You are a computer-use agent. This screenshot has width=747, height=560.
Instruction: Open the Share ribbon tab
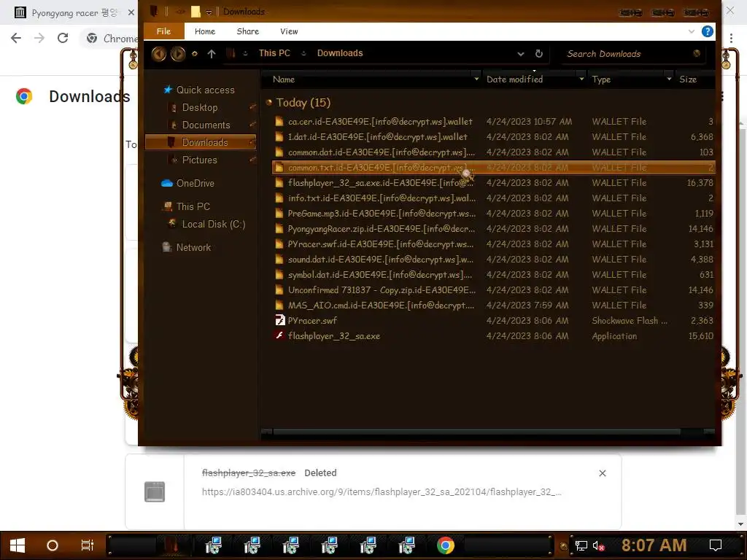248,31
